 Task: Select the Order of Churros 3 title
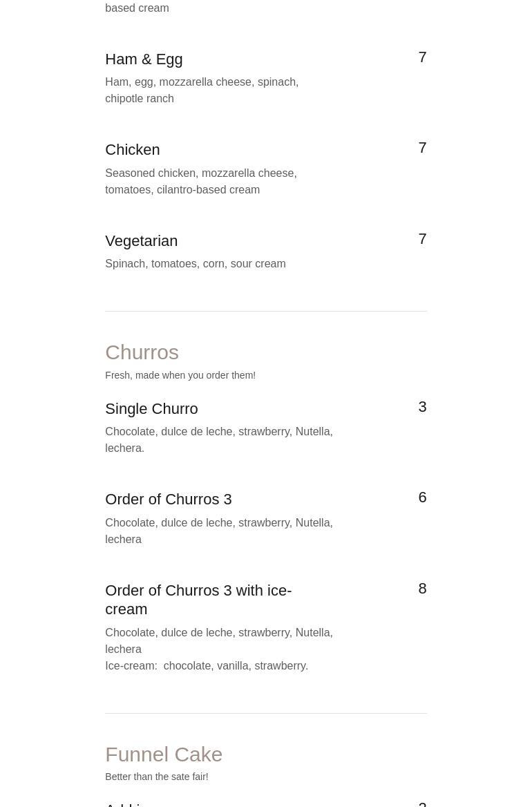[x=169, y=500]
